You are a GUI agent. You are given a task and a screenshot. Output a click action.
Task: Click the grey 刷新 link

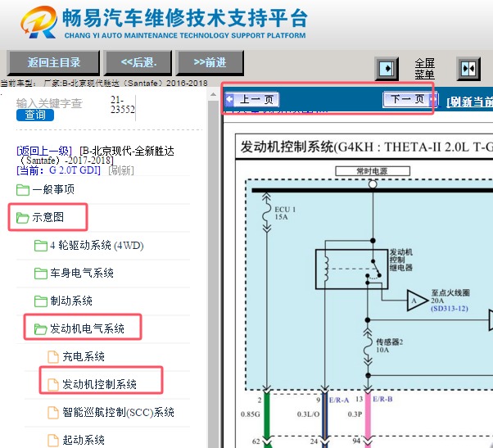pos(121,170)
